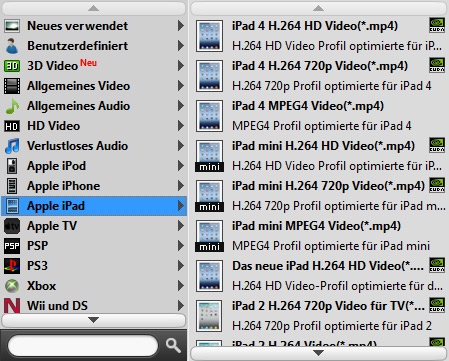This screenshot has width=449, height=361.
Task: Choose iPad 2 H.264 720p Video für TV
Action: (328, 306)
